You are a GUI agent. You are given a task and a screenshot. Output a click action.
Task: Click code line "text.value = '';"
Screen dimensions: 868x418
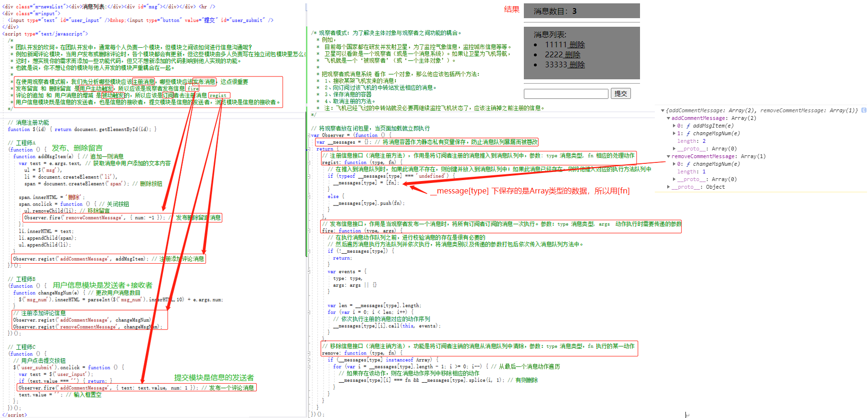(x=40, y=395)
